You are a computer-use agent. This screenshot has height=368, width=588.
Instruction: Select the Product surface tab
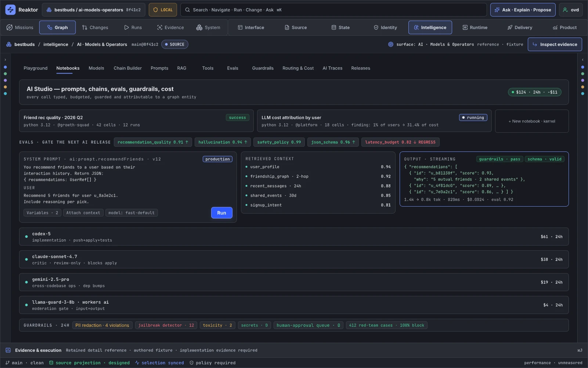pos(564,28)
